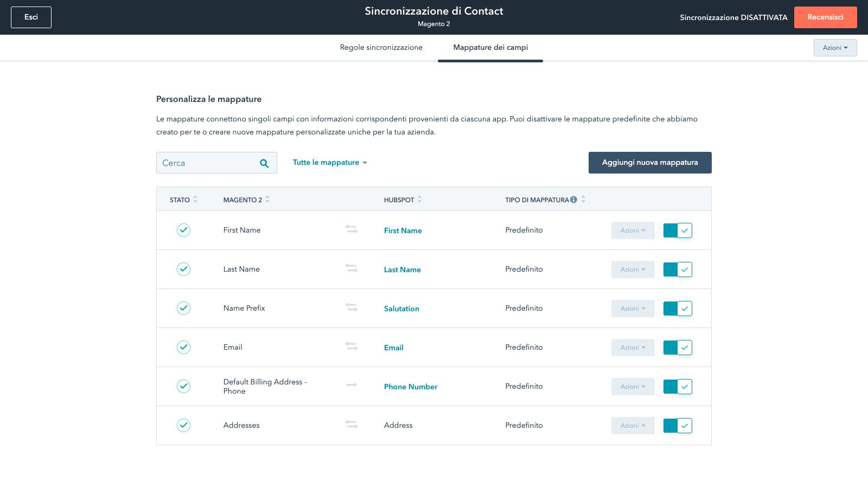
Task: Disable the Email mapping switch
Action: pos(678,348)
